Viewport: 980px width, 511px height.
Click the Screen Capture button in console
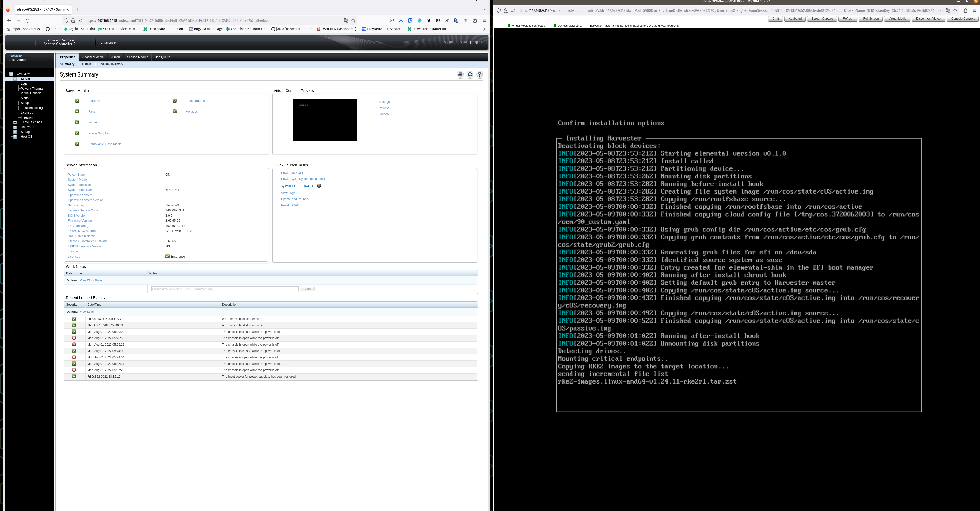pyautogui.click(x=822, y=19)
